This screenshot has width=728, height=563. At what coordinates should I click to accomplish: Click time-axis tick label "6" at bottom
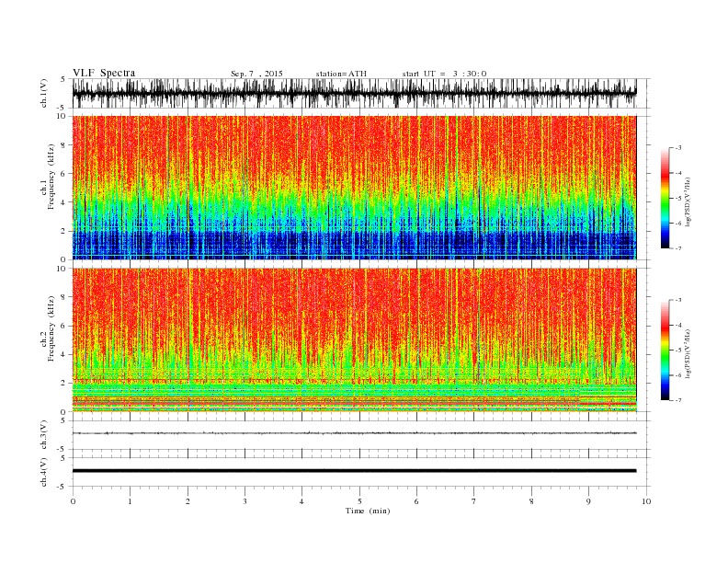416,501
